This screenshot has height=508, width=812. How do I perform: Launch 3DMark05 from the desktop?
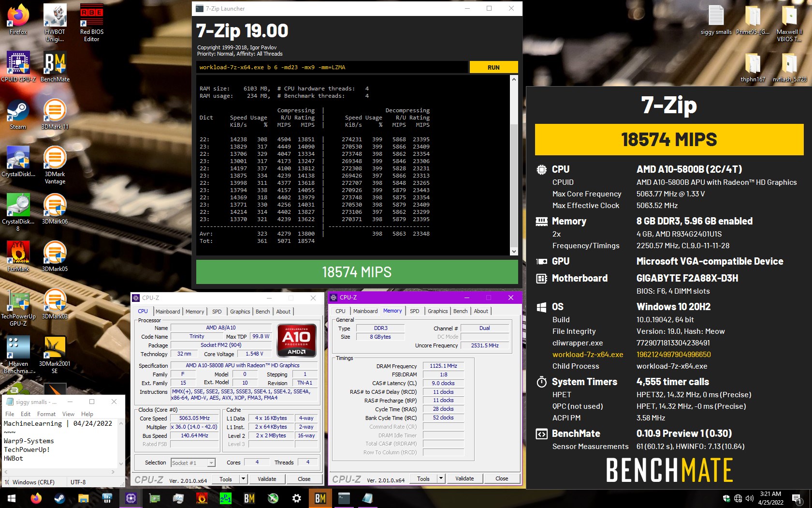55,256
